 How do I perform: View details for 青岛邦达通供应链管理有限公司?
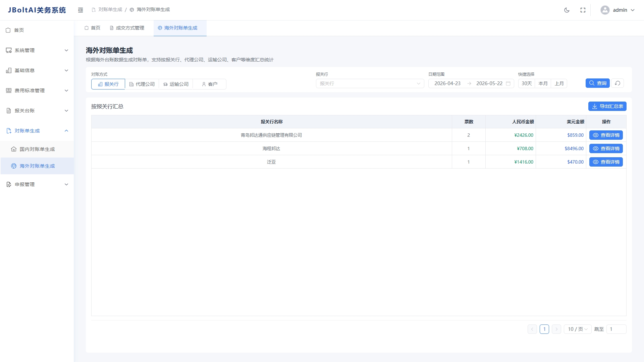(x=606, y=135)
